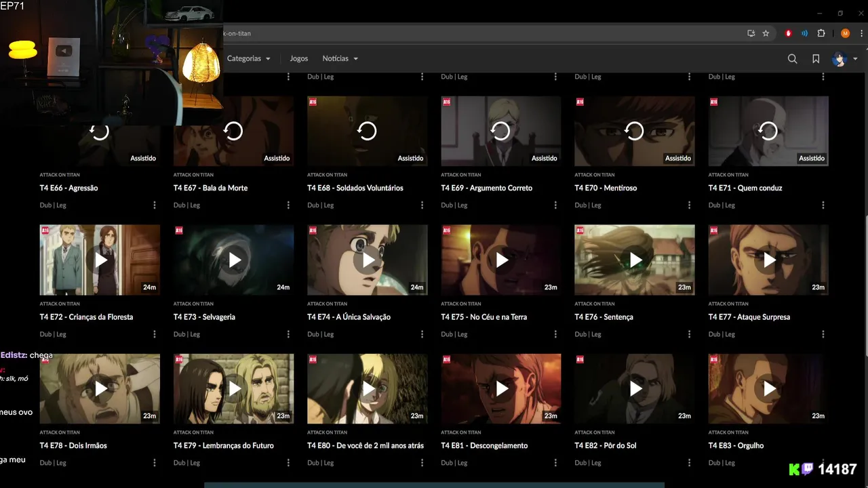Open more options for E77 Ataque Surpresa
This screenshot has height=488, width=868.
point(823,334)
